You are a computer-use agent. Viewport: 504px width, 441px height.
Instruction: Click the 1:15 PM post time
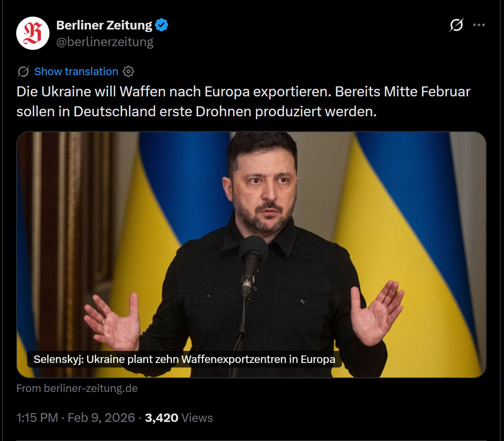click(x=37, y=417)
